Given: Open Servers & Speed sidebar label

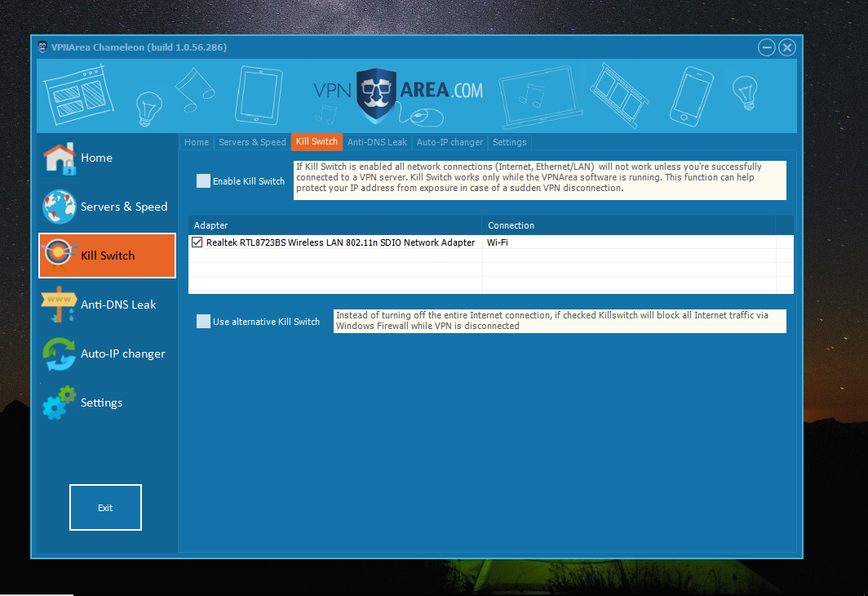Looking at the screenshot, I should [124, 207].
